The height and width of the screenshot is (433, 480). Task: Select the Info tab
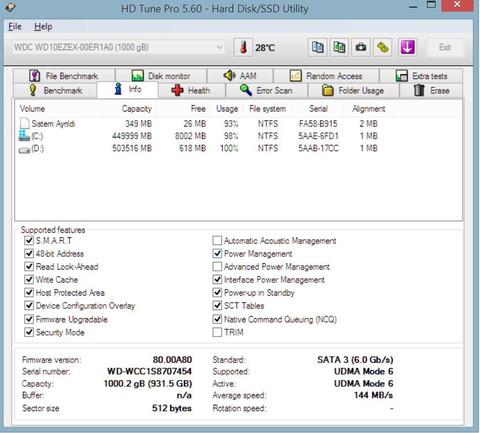(x=127, y=89)
